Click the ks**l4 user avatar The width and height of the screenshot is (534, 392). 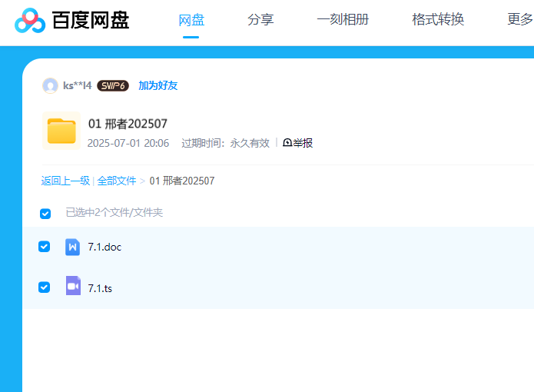point(50,85)
